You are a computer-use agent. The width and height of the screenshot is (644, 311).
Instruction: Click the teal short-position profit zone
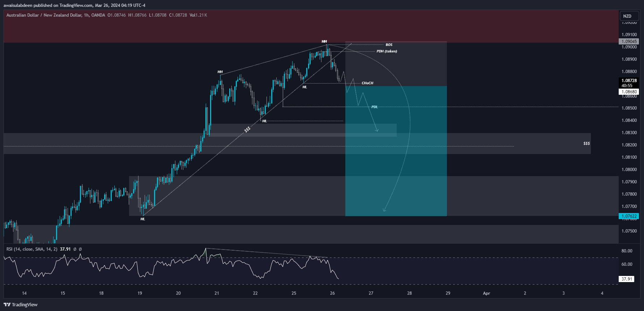point(396,151)
